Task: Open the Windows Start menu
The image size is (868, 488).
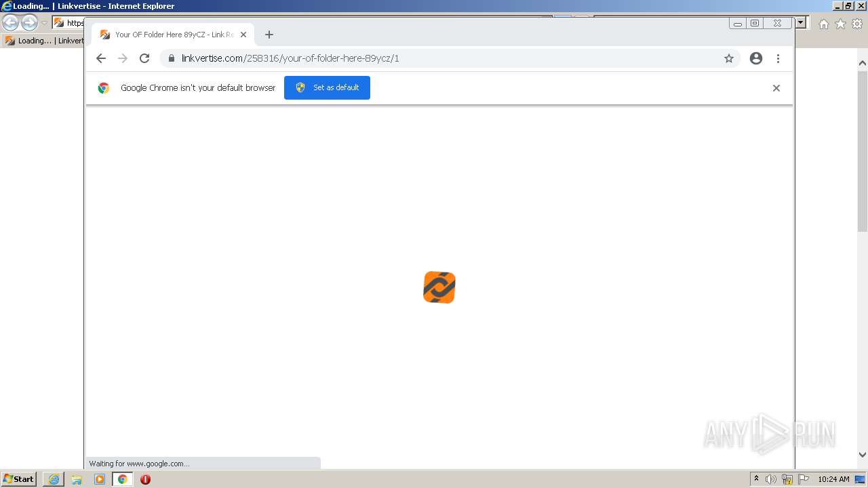Action: click(19, 479)
